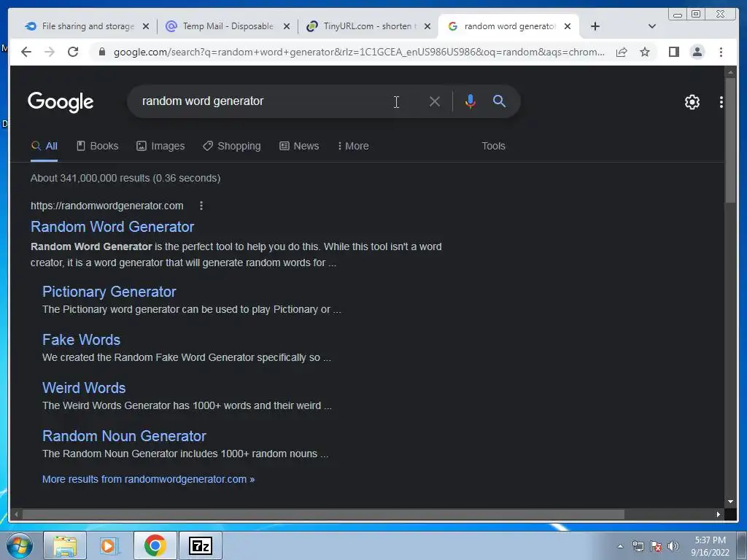This screenshot has height=560, width=747.
Task: Expand the More search filters menu
Action: [353, 146]
